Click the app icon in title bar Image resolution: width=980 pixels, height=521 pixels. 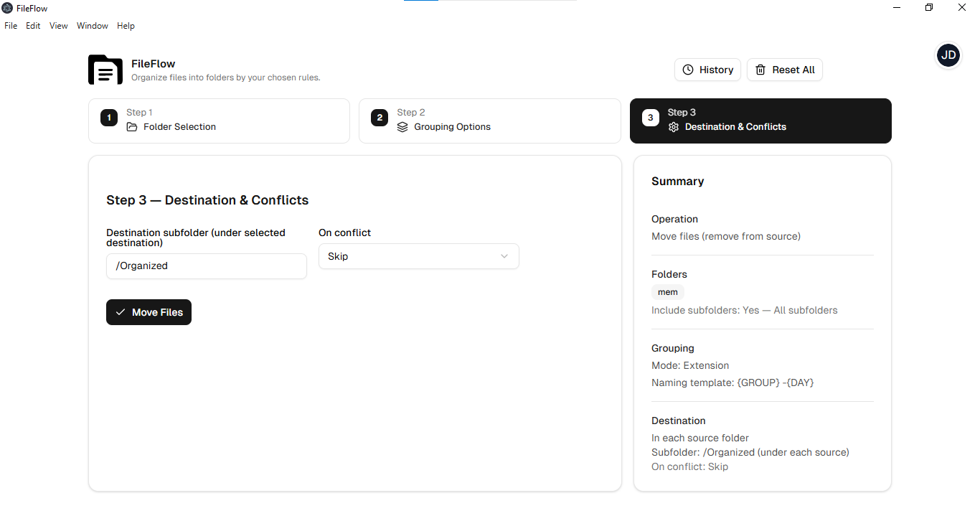tap(7, 8)
